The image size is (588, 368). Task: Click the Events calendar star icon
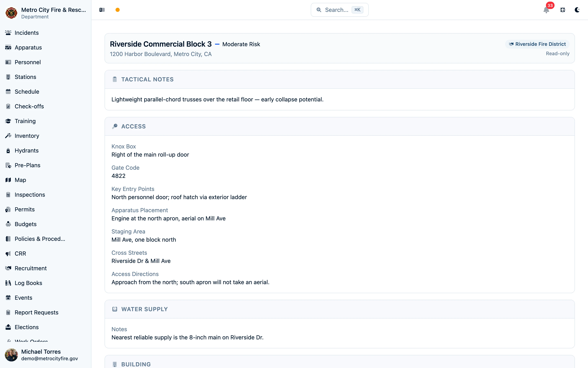pos(8,298)
